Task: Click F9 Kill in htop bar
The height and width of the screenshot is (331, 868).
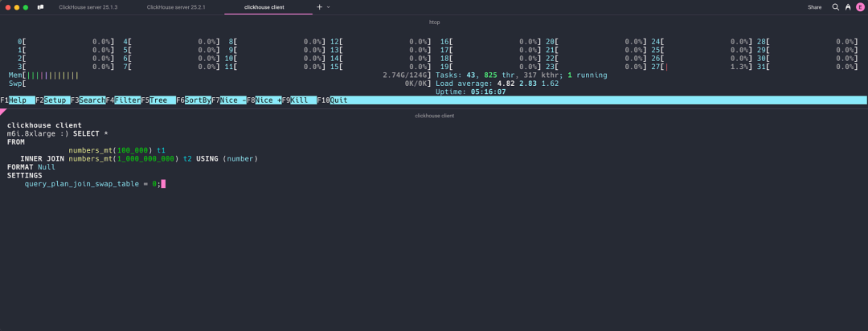Action: point(299,100)
